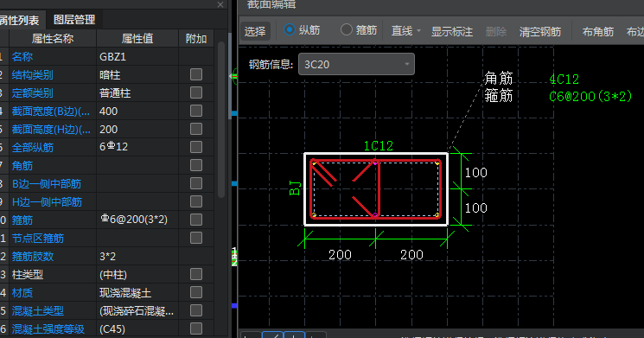Expand the 直线 draw mode dropdown arrow
The height and width of the screenshot is (338, 644).
[418, 31]
